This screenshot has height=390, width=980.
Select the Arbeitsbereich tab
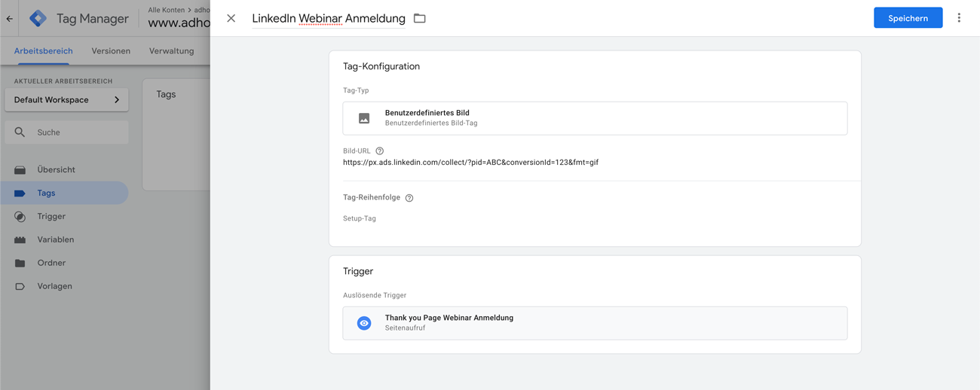(44, 51)
